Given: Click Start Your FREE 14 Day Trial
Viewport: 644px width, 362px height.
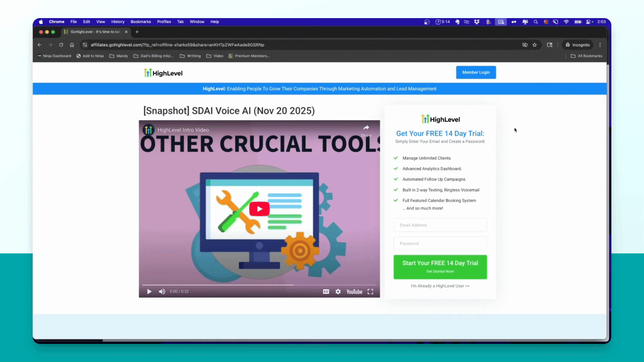Looking at the screenshot, I should (x=440, y=266).
